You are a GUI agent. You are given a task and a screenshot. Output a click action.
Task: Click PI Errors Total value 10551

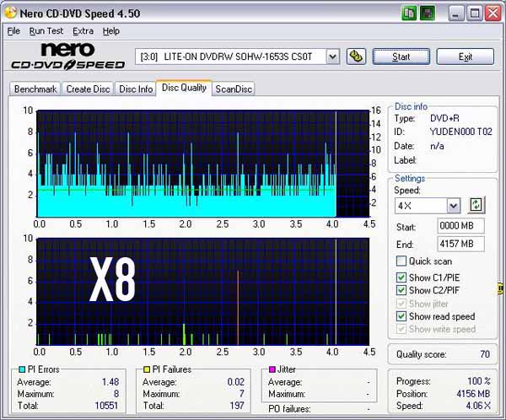(106, 405)
